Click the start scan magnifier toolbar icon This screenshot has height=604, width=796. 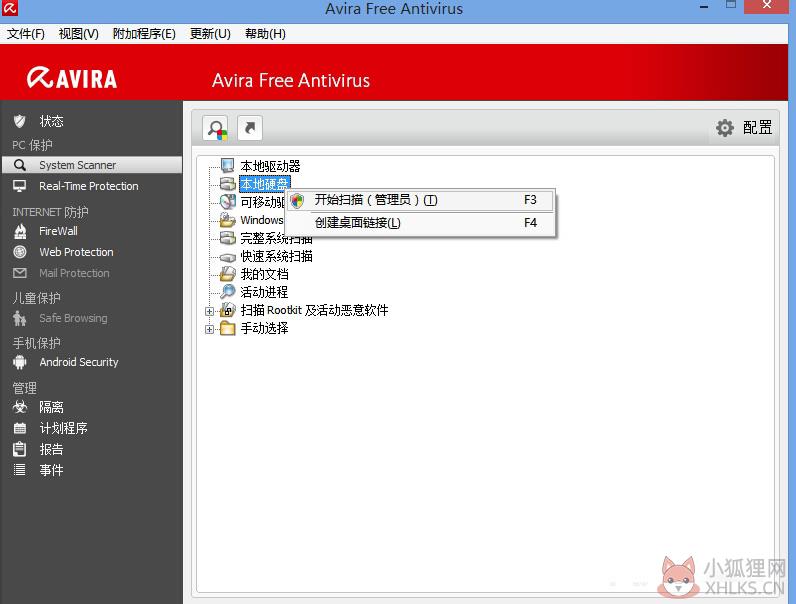(x=215, y=128)
